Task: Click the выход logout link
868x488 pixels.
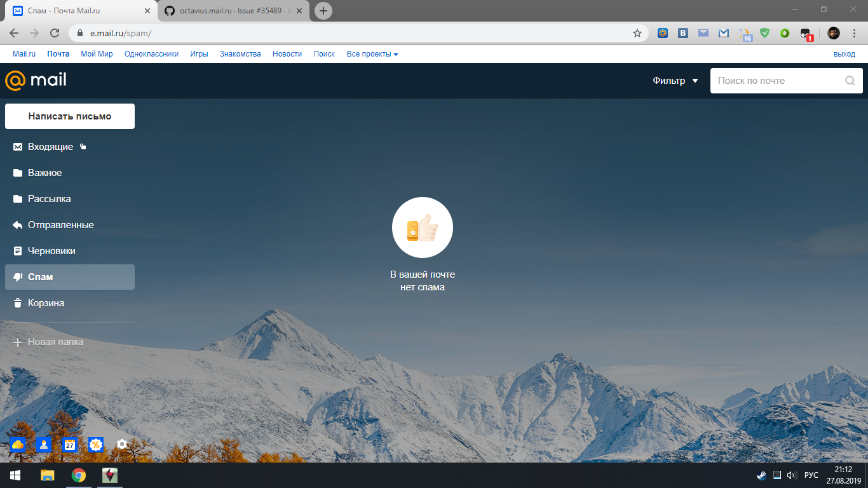Action: click(844, 53)
